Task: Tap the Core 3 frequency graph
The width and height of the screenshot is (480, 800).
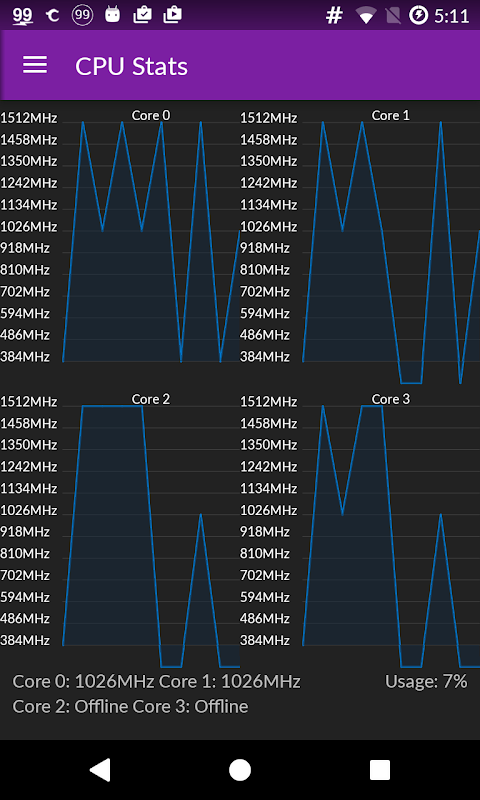Action: pos(391,536)
